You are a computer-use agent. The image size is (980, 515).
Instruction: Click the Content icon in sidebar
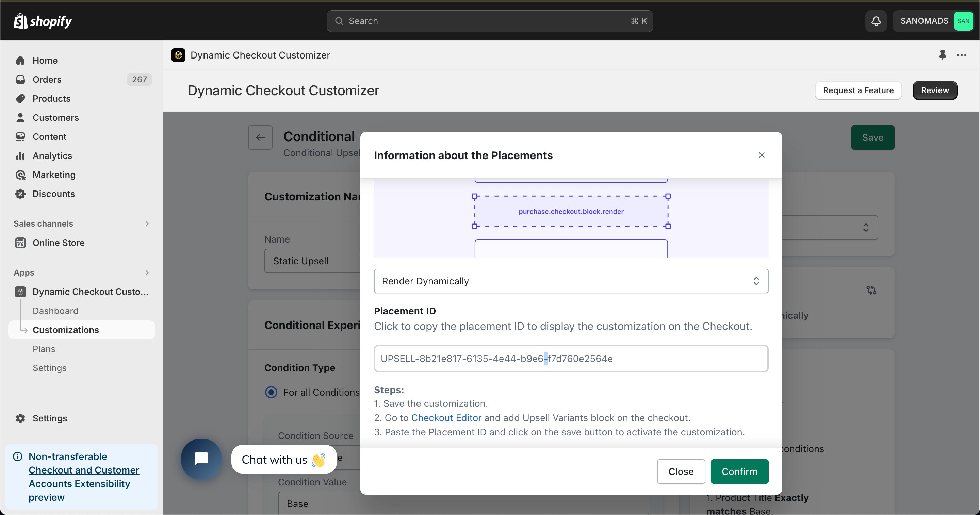pos(20,136)
